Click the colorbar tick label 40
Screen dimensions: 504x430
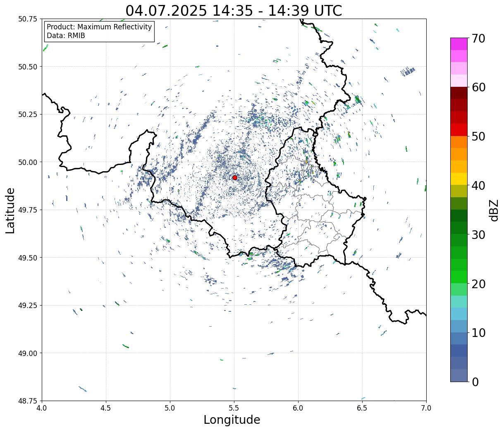point(478,186)
